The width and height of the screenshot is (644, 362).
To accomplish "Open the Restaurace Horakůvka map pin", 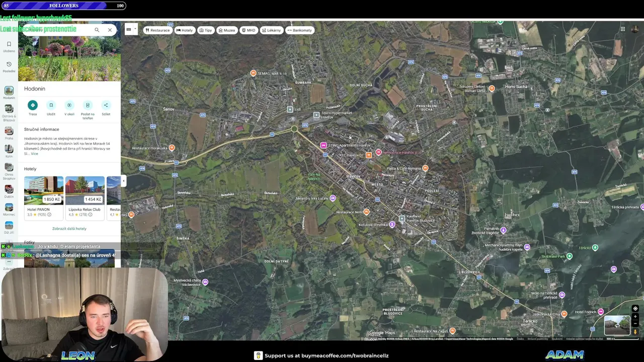I will coord(172,148).
